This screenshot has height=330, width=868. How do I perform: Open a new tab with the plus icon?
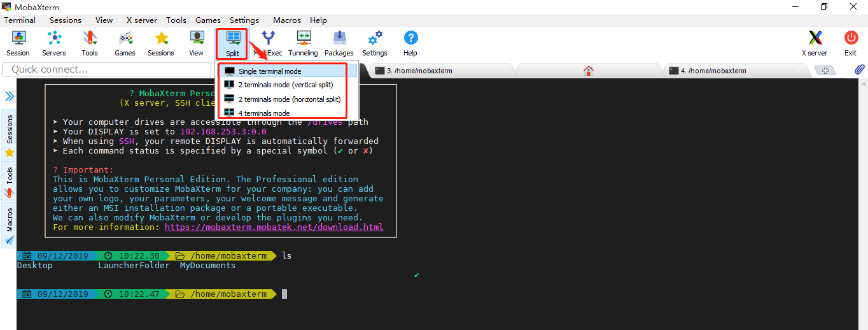tap(825, 71)
